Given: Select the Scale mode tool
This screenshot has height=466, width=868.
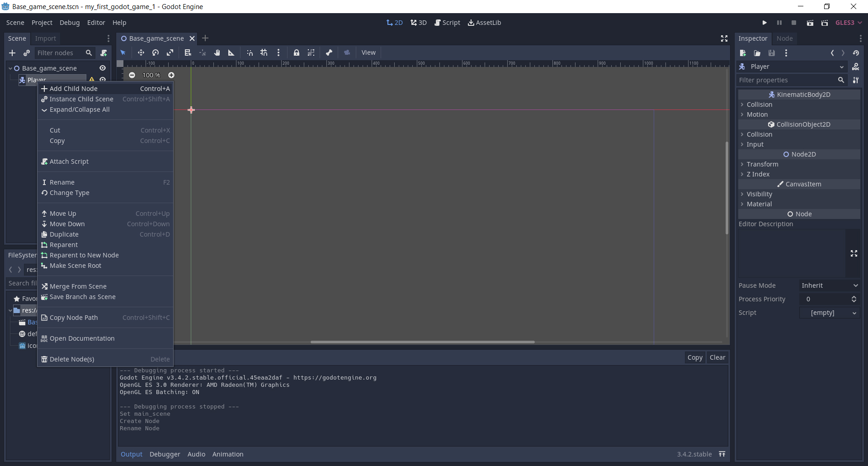Looking at the screenshot, I should tap(170, 52).
